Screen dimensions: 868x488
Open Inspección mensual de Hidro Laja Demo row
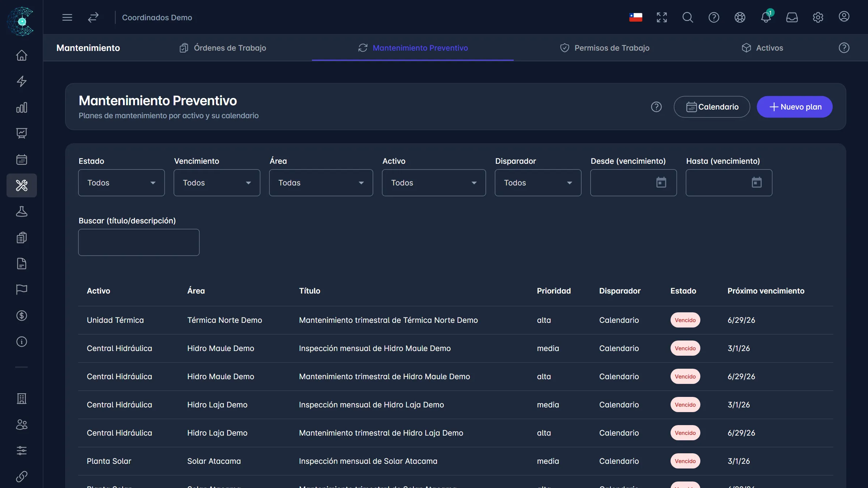click(456, 405)
